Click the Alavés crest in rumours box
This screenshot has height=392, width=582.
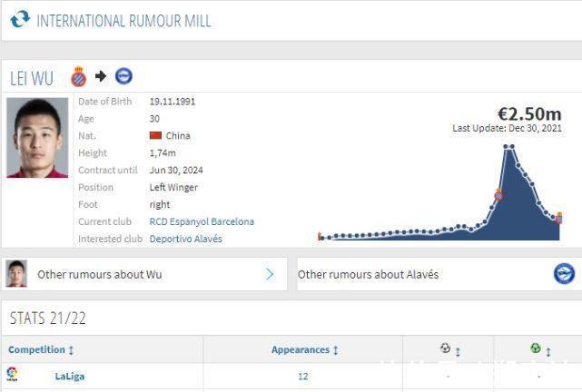pos(564,274)
